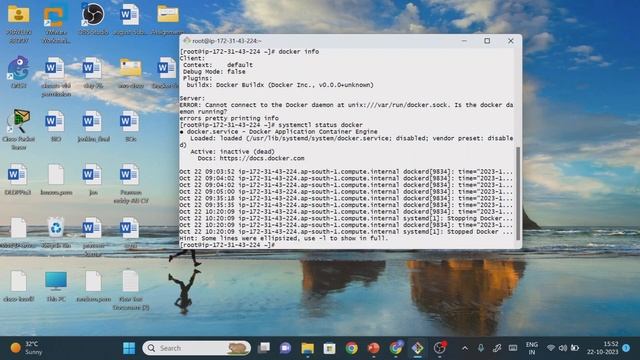Open the touch keyboard tray icon
640x360 pixels.
coord(513,348)
